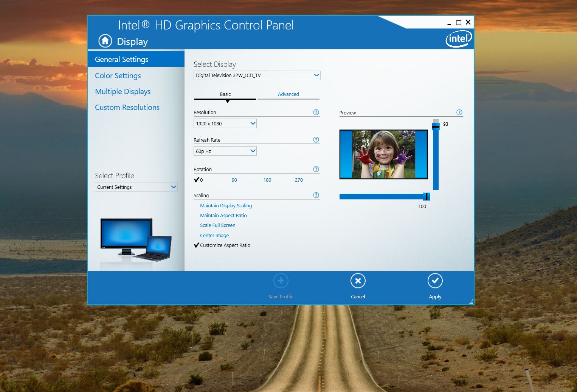The image size is (577, 392).
Task: Click the Apply button
Action: 435,281
